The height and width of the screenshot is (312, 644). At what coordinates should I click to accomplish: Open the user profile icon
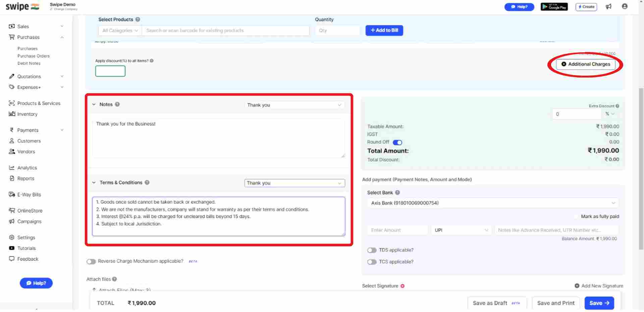tap(625, 6)
